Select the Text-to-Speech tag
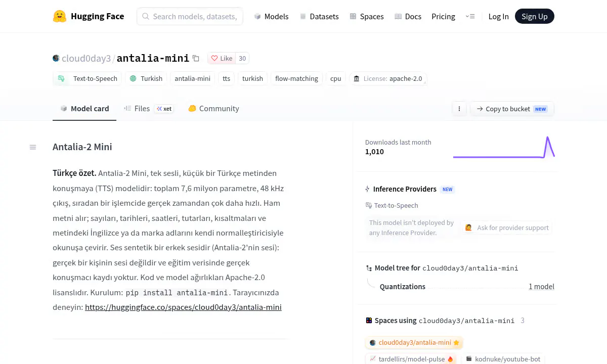 pyautogui.click(x=87, y=78)
